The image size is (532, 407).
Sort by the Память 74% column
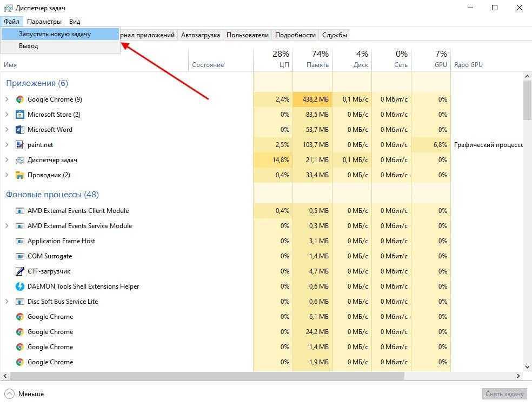(x=312, y=59)
